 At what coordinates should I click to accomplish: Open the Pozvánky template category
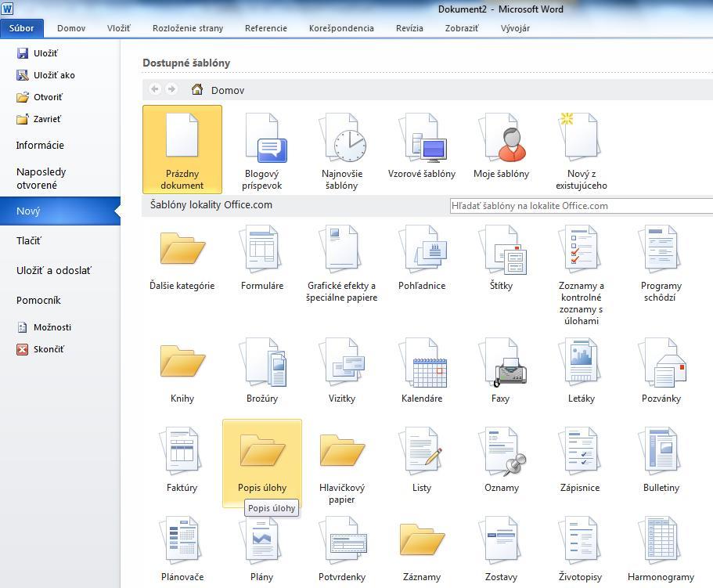tap(661, 371)
